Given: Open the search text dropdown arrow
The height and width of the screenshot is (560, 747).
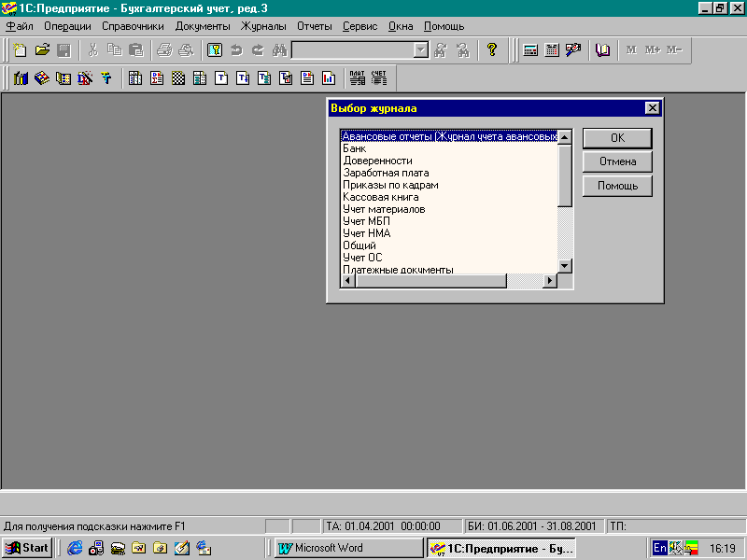Looking at the screenshot, I should tap(421, 50).
